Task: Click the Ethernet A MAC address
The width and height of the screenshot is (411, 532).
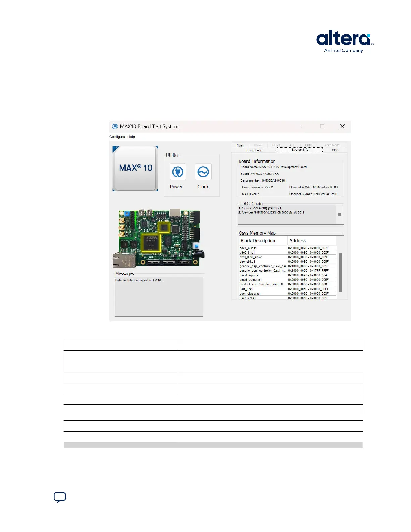Action: [x=314, y=187]
